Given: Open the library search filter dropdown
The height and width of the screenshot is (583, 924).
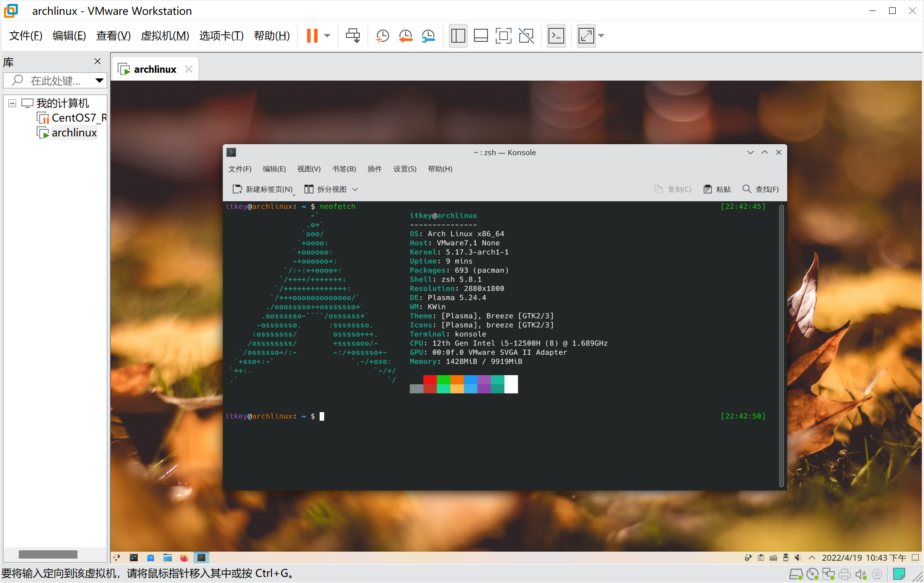Looking at the screenshot, I should coord(99,80).
